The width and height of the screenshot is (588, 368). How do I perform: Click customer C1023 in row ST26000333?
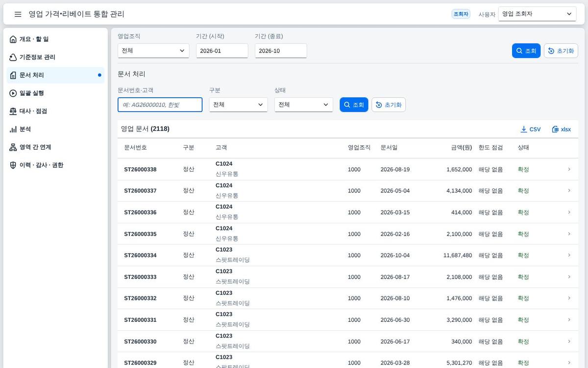(x=224, y=271)
